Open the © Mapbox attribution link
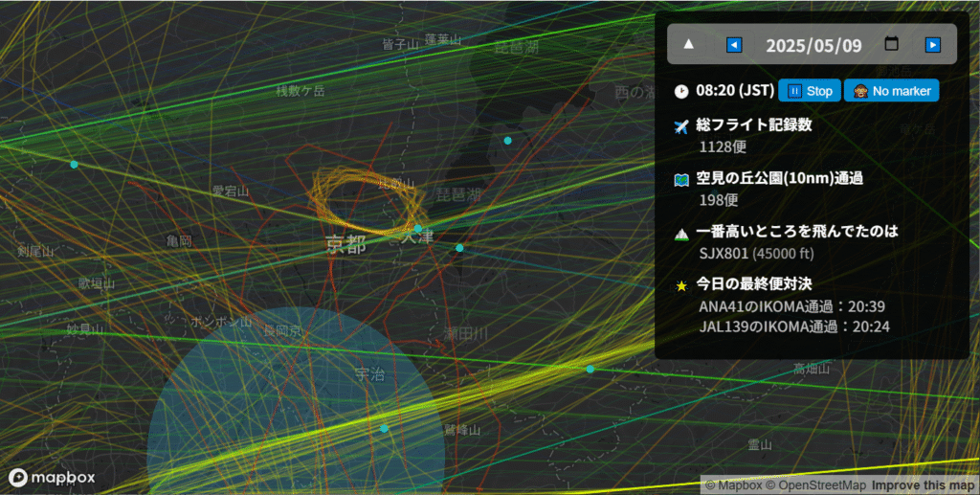 734,485
